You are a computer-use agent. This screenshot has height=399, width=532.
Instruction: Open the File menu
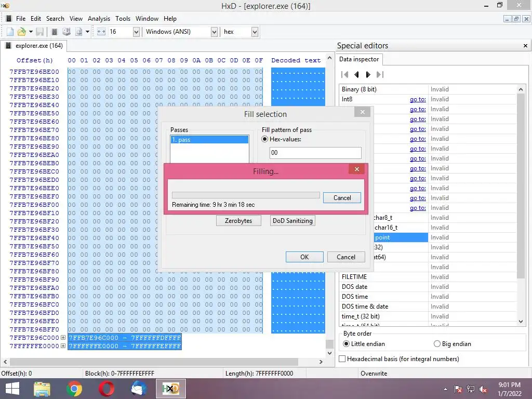coord(21,19)
